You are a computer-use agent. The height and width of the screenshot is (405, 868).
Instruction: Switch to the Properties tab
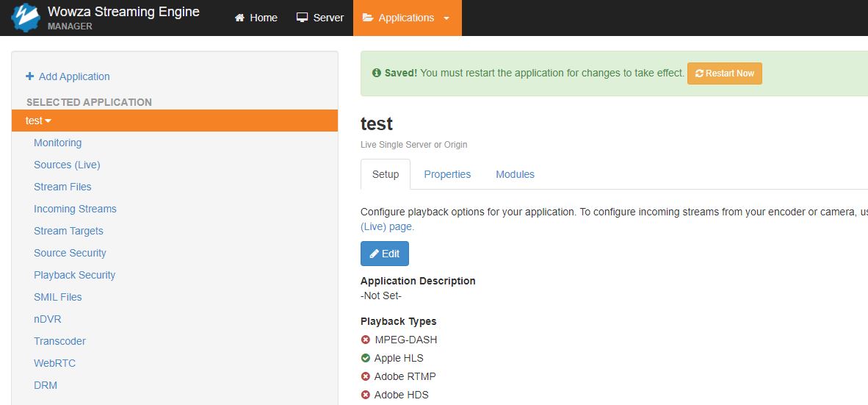447,174
